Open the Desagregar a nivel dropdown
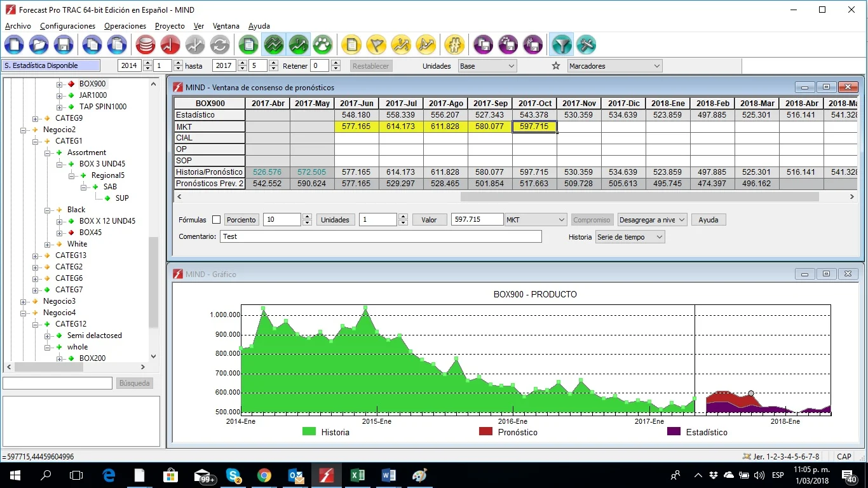Screen dimensions: 868x488 [x=653, y=220]
